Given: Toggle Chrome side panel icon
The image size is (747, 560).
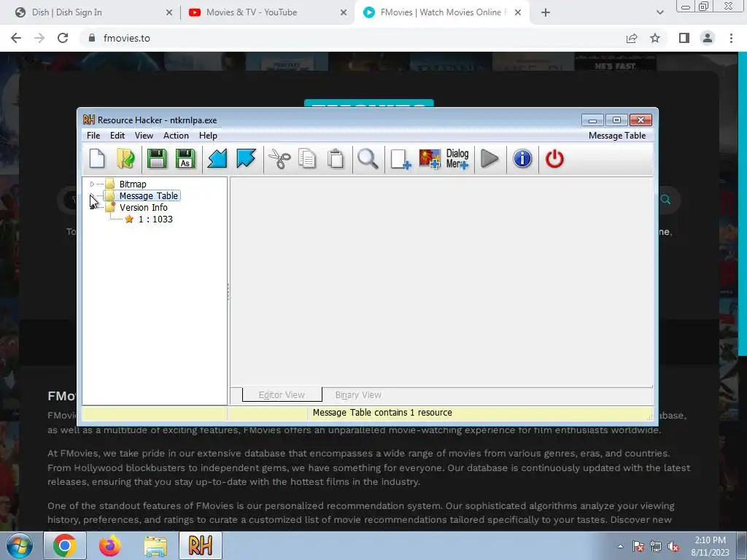Looking at the screenshot, I should pos(684,38).
